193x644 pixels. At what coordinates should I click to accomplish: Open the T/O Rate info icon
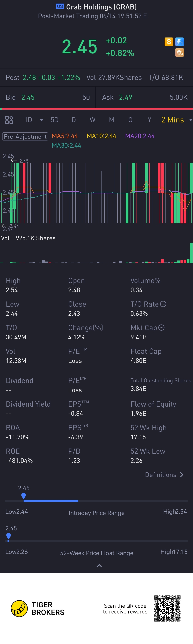coord(163,304)
